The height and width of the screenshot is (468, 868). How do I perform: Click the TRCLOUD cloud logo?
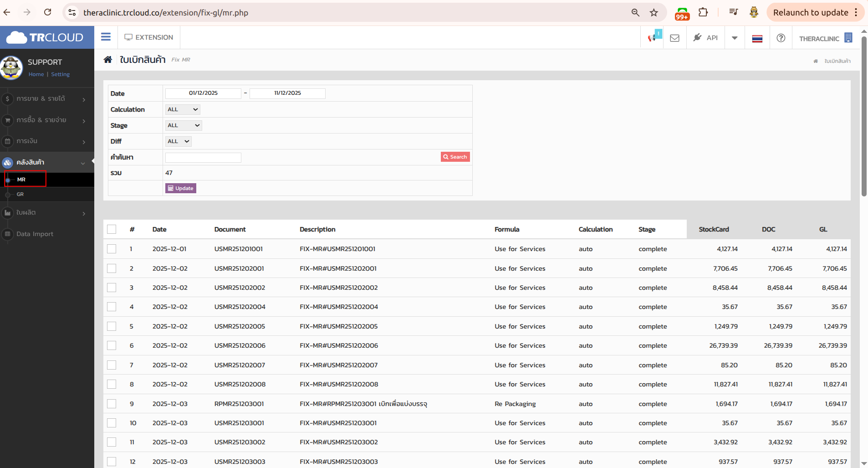[45, 37]
